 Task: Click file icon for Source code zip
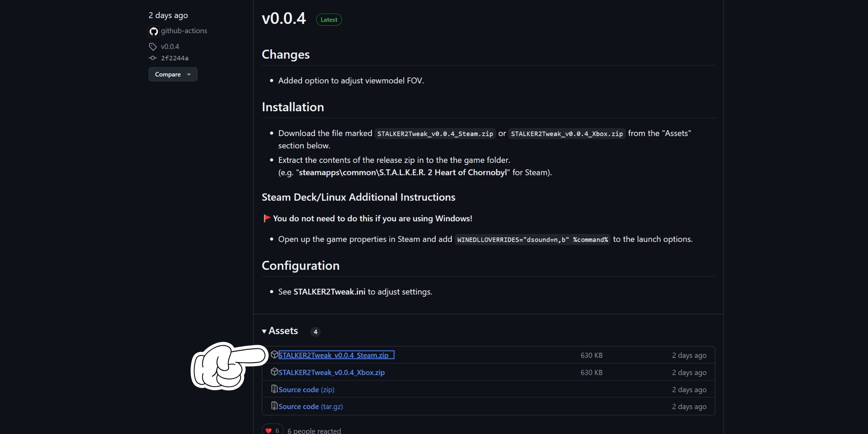point(274,389)
